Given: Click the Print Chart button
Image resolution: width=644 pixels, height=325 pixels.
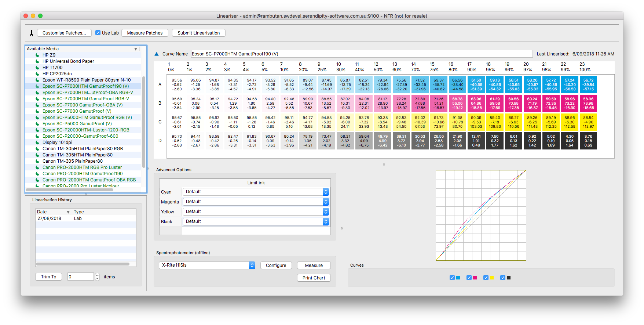Looking at the screenshot, I should 314,278.
